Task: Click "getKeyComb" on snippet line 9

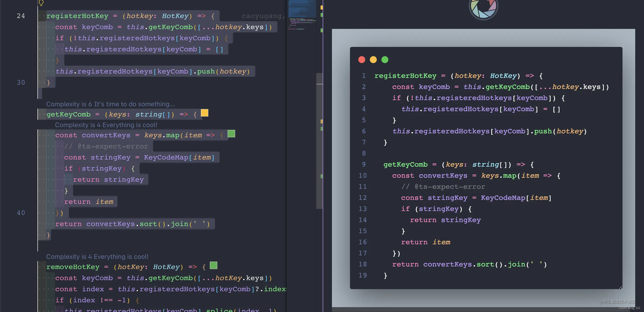Action: point(405,165)
